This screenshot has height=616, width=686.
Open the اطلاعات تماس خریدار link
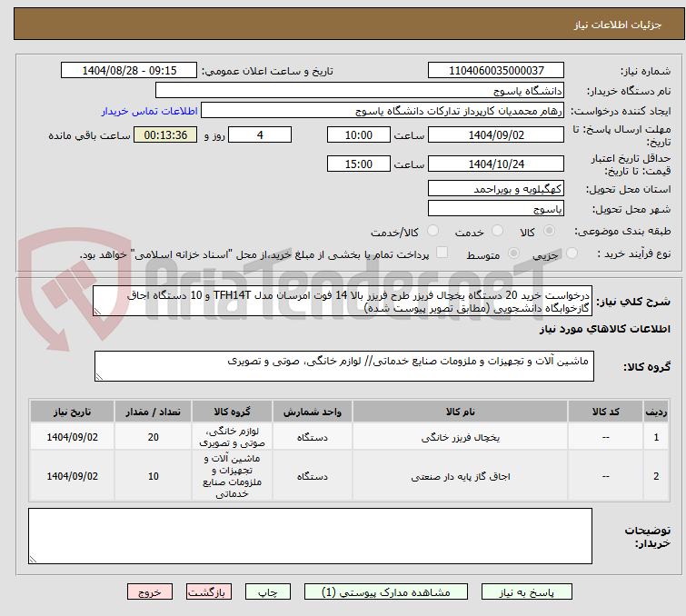[150, 111]
